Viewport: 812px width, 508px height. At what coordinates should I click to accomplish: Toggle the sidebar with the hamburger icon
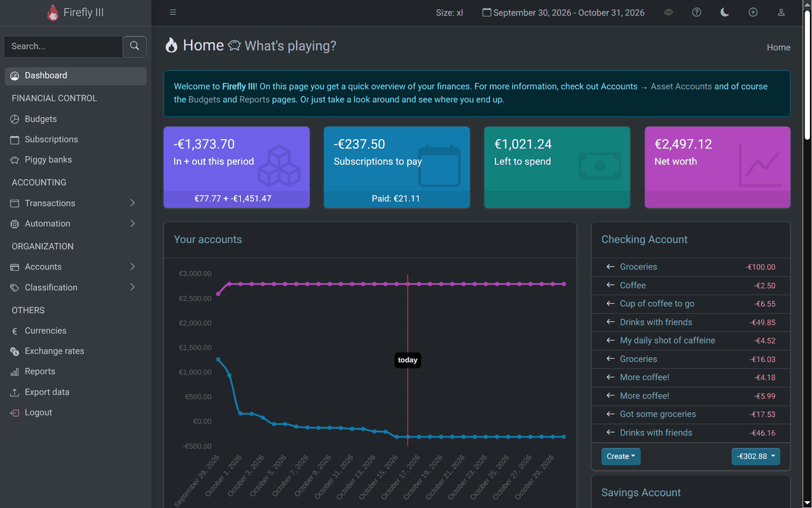point(173,12)
